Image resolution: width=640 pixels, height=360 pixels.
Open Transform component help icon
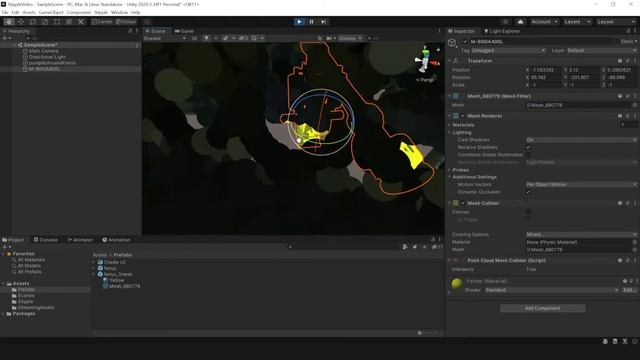coord(620,61)
